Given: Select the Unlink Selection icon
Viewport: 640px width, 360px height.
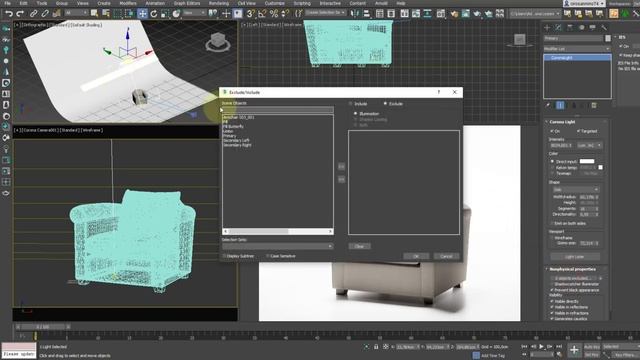Looking at the screenshot, I should (x=45, y=13).
